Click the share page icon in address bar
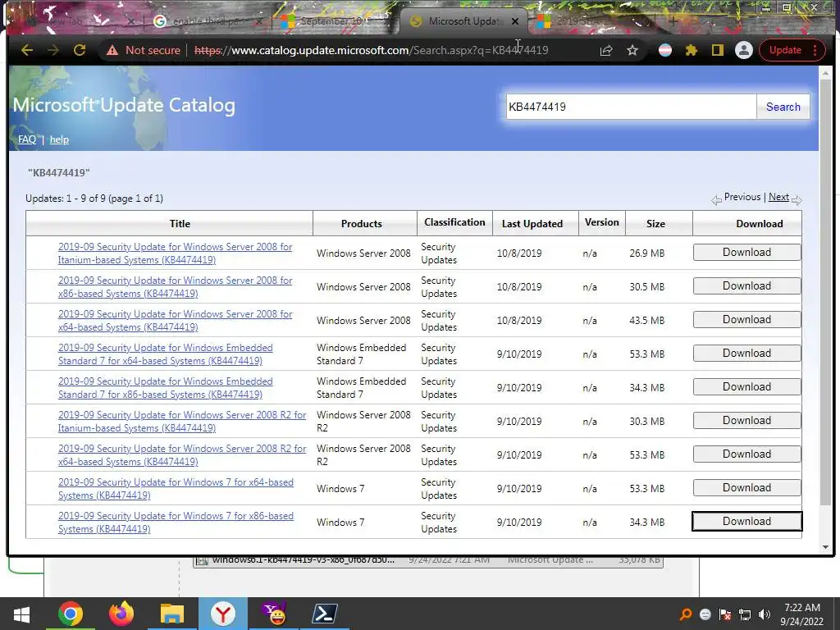 (606, 50)
